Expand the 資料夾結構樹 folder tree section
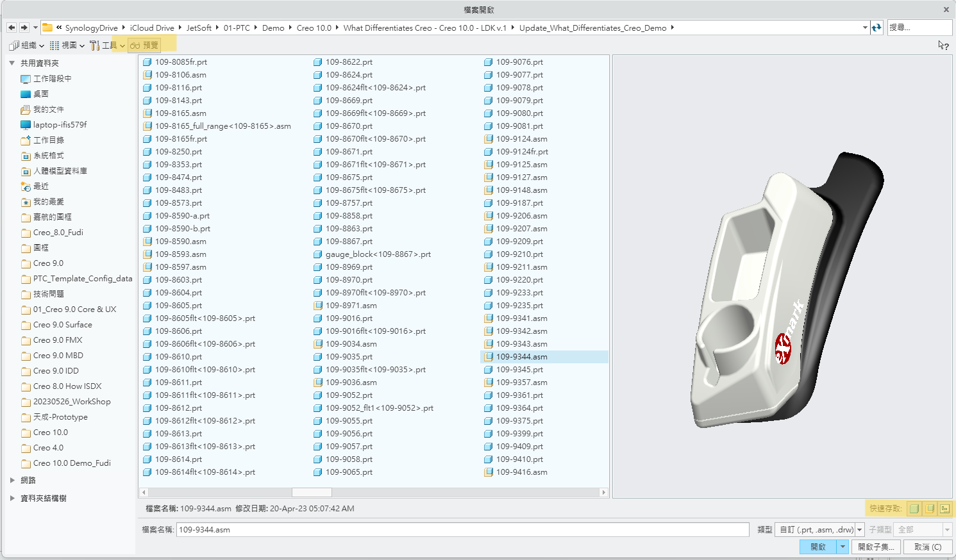This screenshot has height=560, width=956. (x=12, y=498)
